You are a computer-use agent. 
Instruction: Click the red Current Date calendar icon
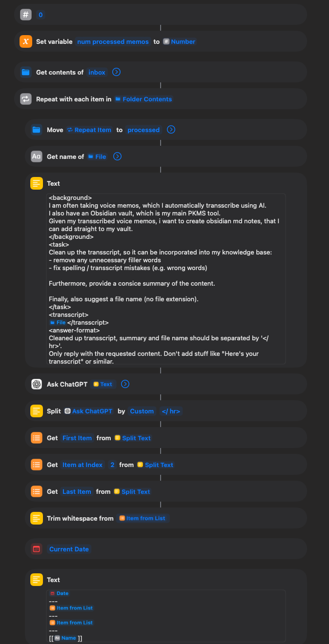[37, 549]
